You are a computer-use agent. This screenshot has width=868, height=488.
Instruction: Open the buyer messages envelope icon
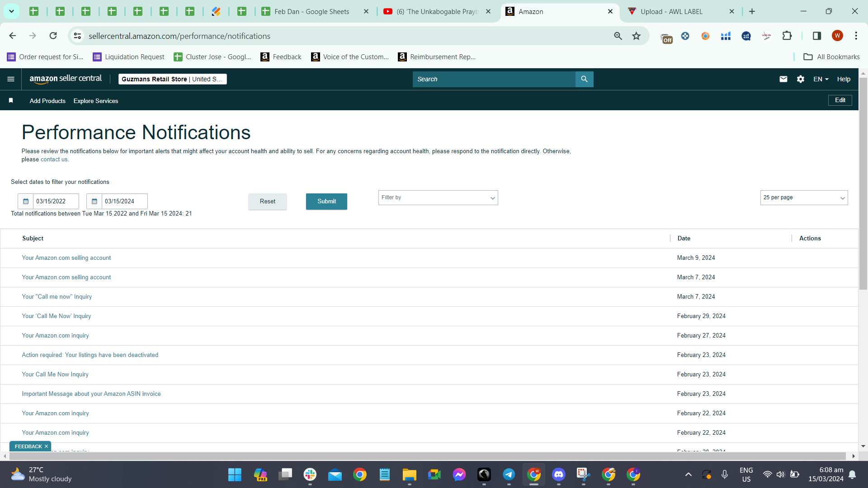pos(783,79)
